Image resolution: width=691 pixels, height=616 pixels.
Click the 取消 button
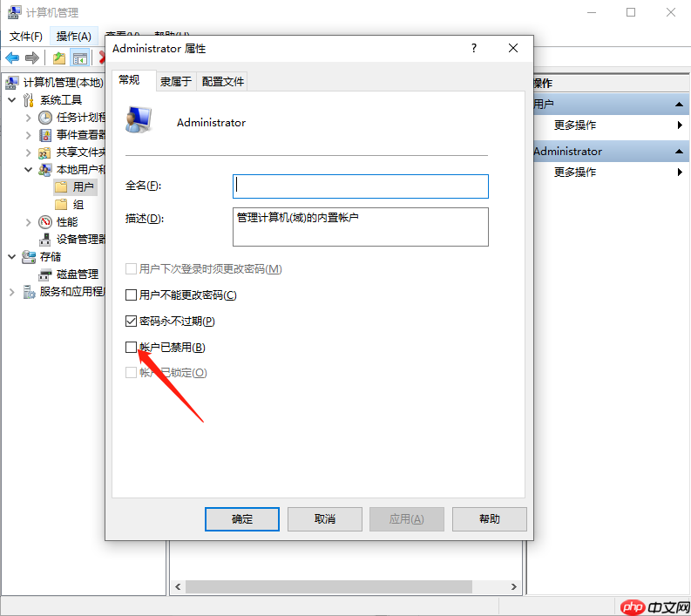pyautogui.click(x=325, y=519)
